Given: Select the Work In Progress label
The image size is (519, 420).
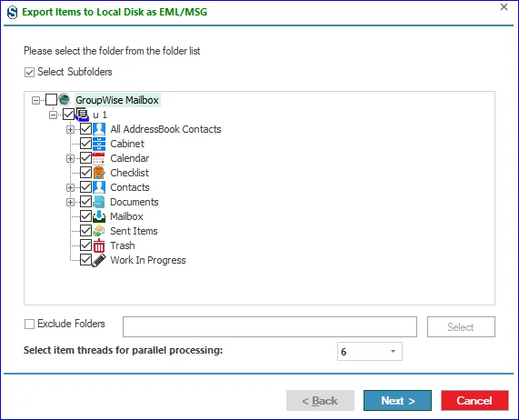Looking at the screenshot, I should pyautogui.click(x=148, y=260).
